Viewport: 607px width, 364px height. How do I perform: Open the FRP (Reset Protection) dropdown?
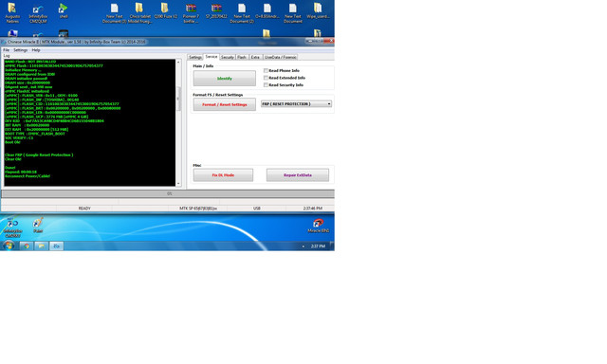pos(297,103)
